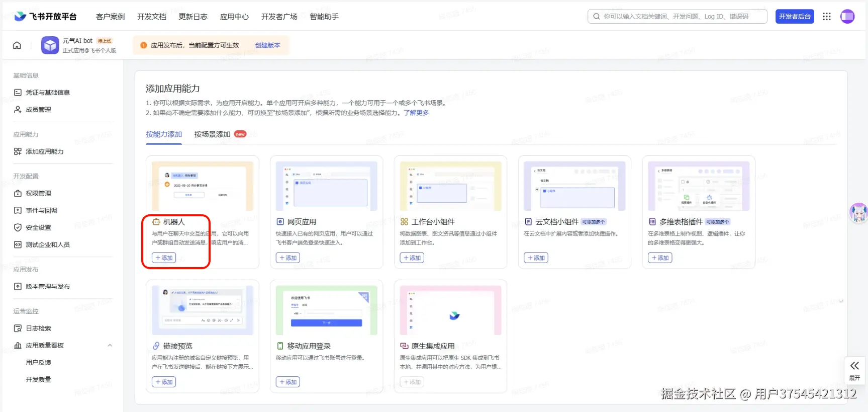Image resolution: width=868 pixels, height=412 pixels.
Task: Add the 工作台小组件 capability
Action: point(412,258)
